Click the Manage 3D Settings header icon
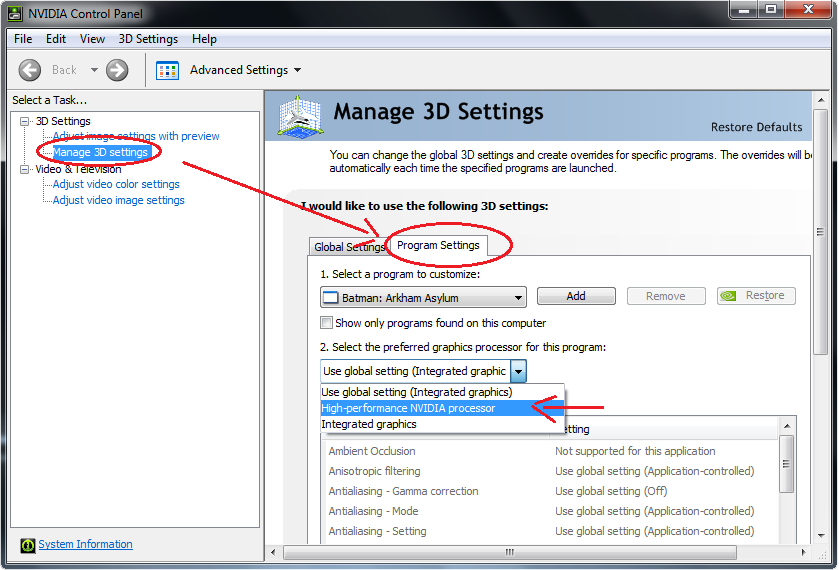This screenshot has width=839, height=570. coord(300,116)
